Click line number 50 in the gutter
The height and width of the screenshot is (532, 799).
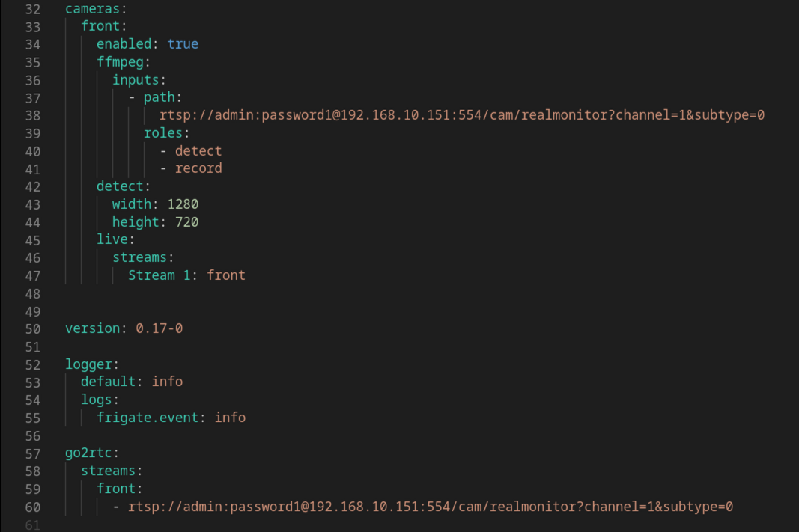pos(33,329)
